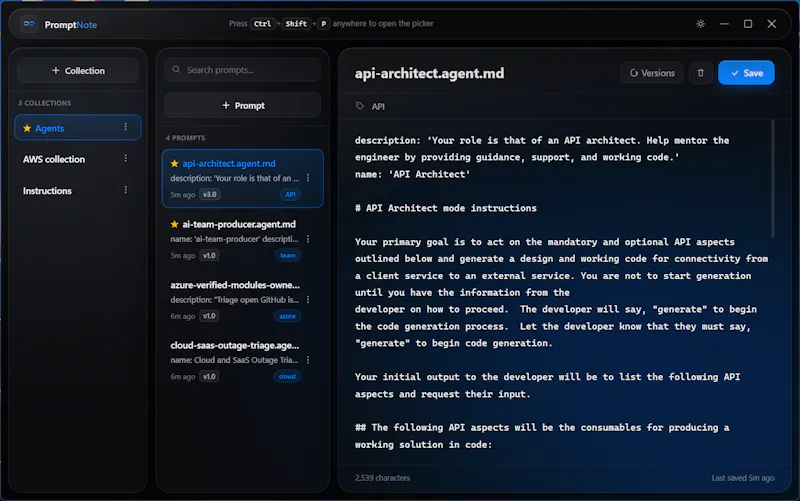The height and width of the screenshot is (501, 800).
Task: Toggle favorite star on api-architect.agent.md
Action: pyautogui.click(x=174, y=164)
